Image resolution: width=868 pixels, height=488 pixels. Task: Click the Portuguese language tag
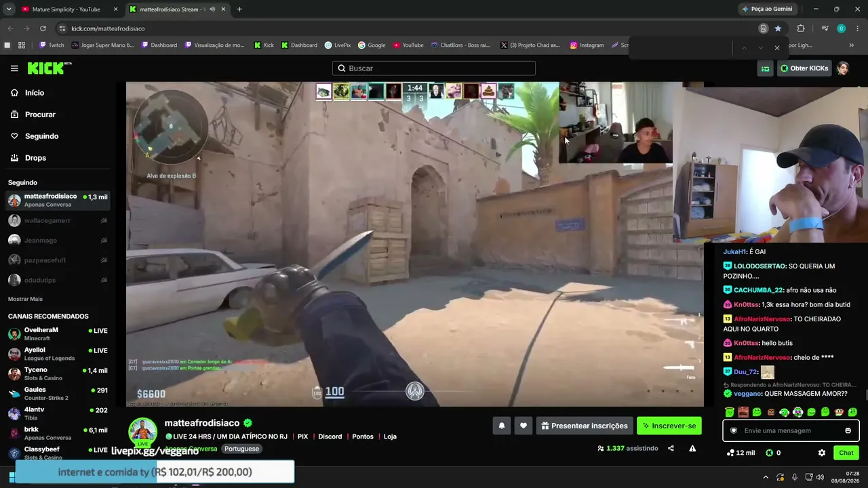(x=242, y=449)
